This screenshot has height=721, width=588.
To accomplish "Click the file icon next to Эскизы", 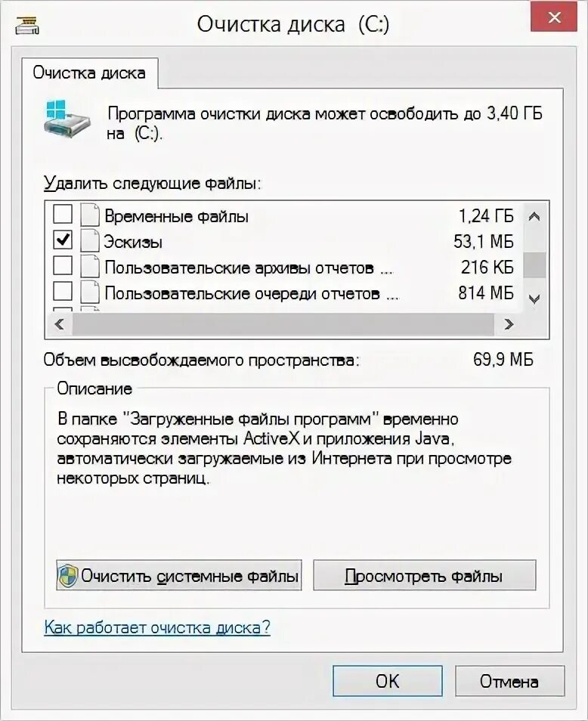I will tap(90, 241).
